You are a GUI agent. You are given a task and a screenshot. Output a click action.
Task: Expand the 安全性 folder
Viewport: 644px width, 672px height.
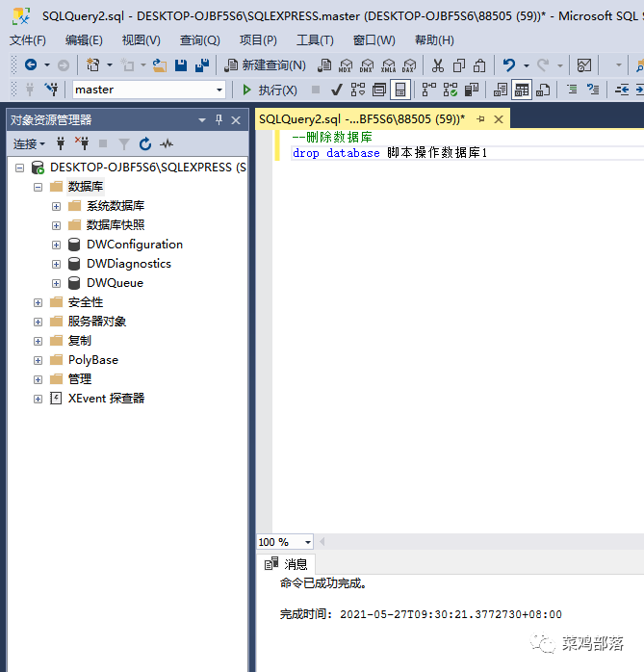coord(39,302)
